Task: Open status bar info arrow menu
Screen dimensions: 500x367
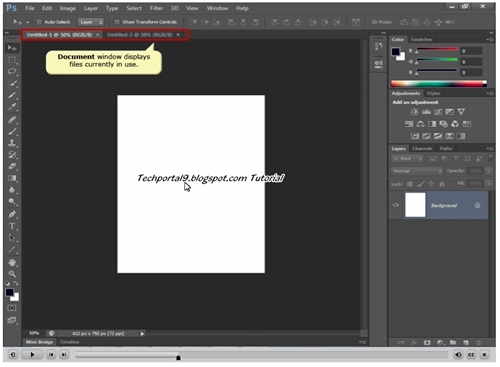Action: click(142, 334)
